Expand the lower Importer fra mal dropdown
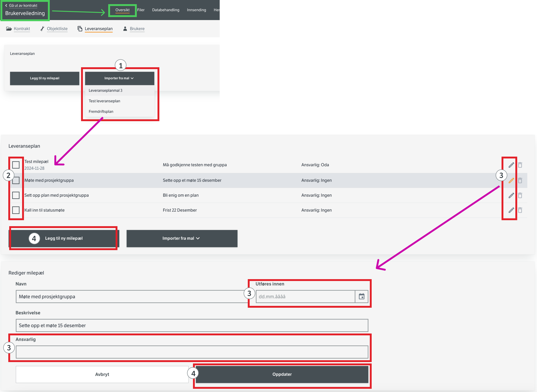Screen dimensions: 537x392 coord(182,238)
